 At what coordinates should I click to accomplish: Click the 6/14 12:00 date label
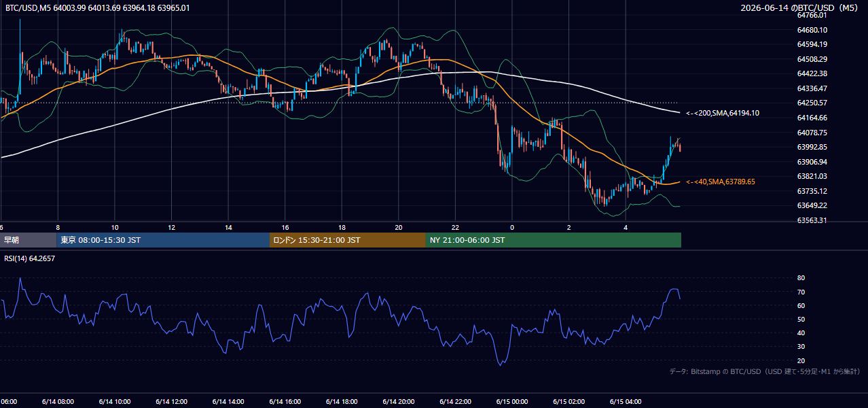[171, 402]
